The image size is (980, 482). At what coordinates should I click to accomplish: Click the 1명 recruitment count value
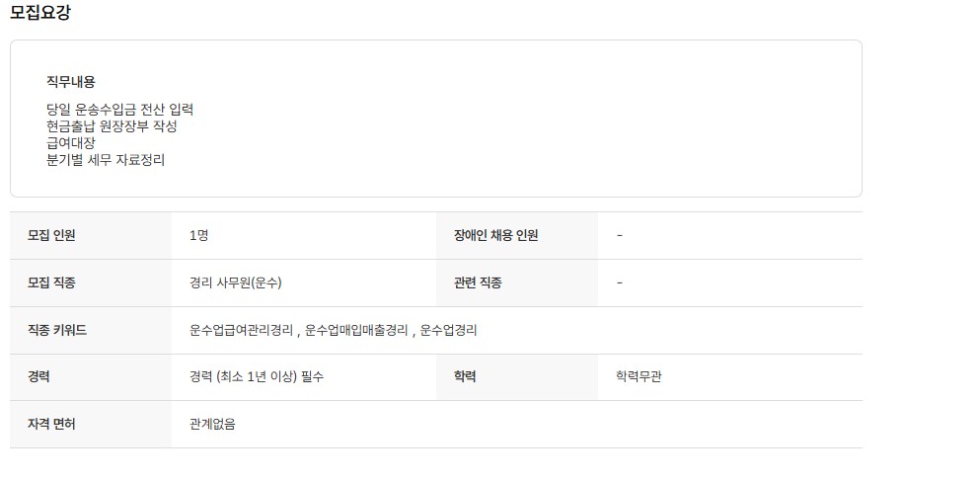tap(198, 235)
